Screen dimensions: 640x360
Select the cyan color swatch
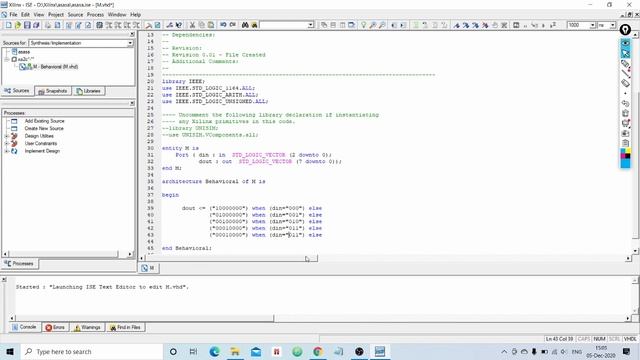click(x=625, y=164)
